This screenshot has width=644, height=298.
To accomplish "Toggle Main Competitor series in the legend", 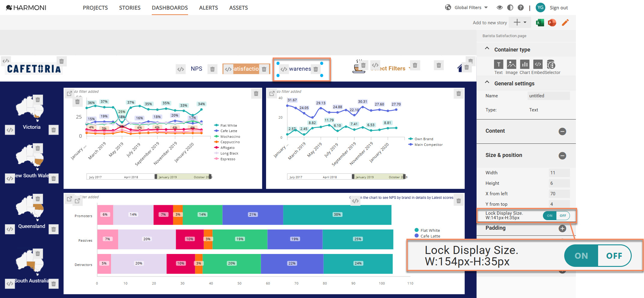I will [426, 145].
